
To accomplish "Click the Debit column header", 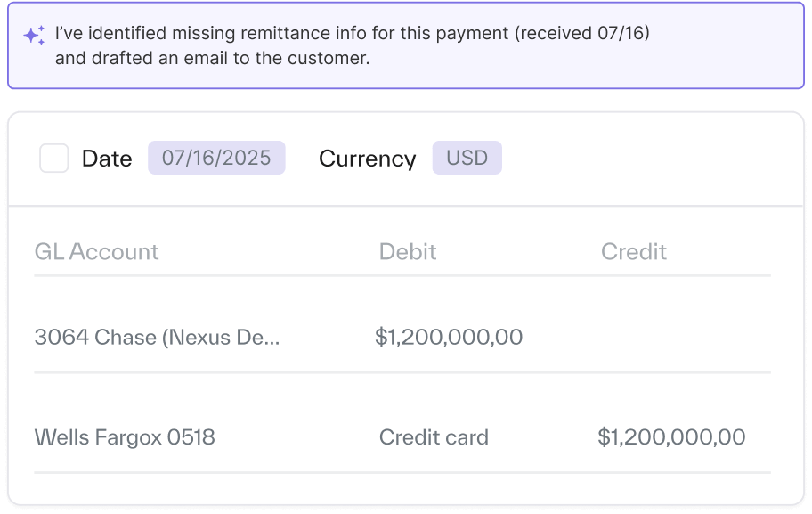I will (x=408, y=252).
